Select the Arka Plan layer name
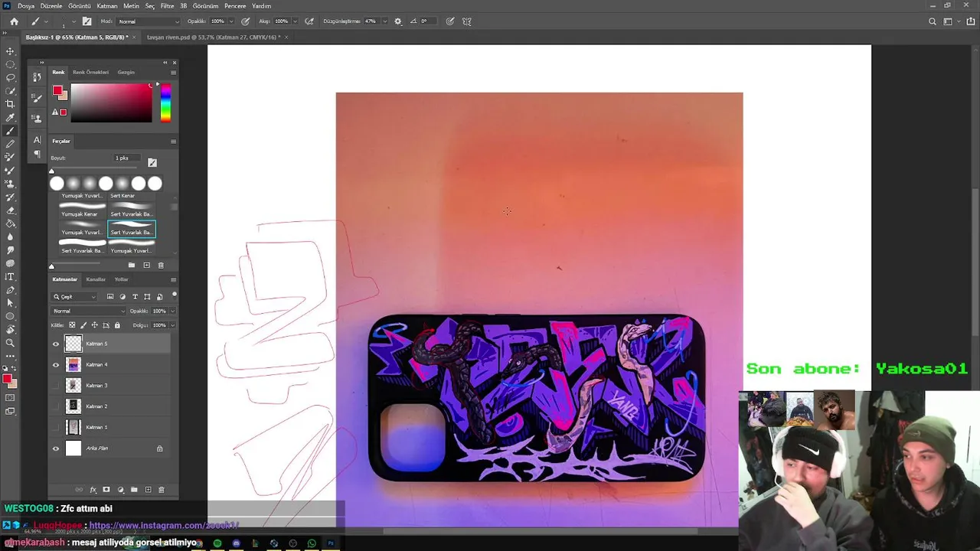 97,448
